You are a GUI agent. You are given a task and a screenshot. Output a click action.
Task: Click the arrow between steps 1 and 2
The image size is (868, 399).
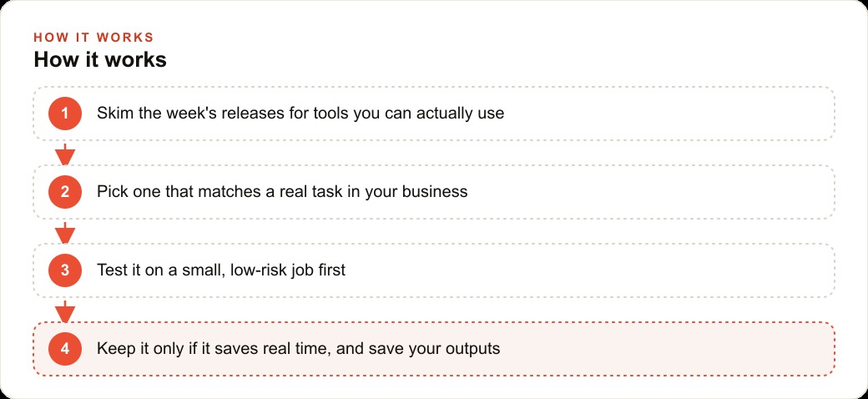pos(65,154)
